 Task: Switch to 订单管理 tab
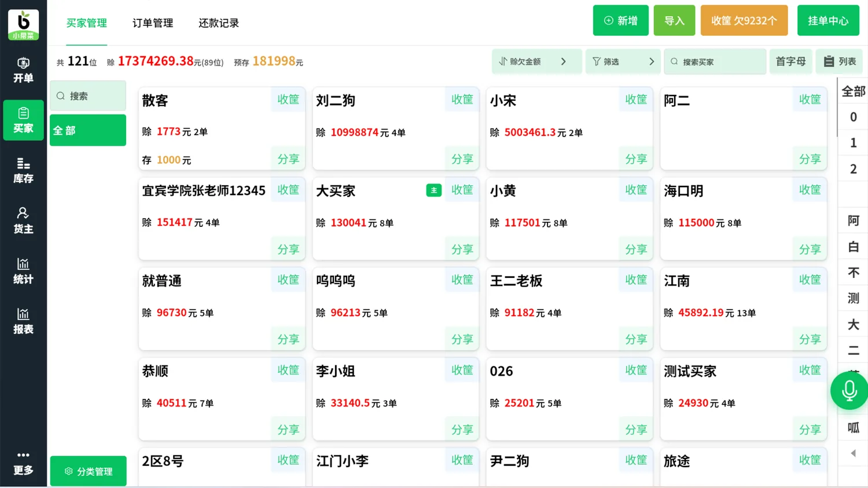pos(153,23)
